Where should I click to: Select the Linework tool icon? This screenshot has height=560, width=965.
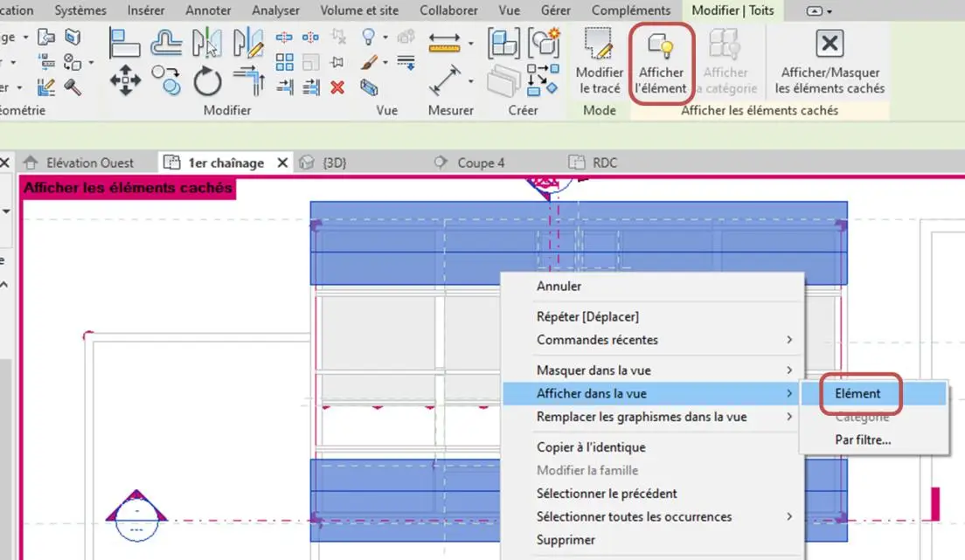pyautogui.click(x=406, y=62)
